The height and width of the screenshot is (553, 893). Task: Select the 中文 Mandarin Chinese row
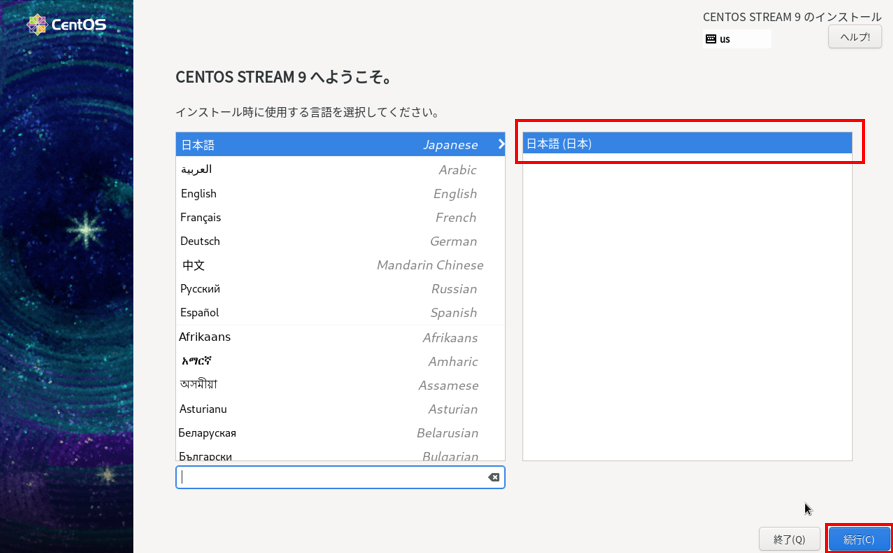click(x=340, y=265)
